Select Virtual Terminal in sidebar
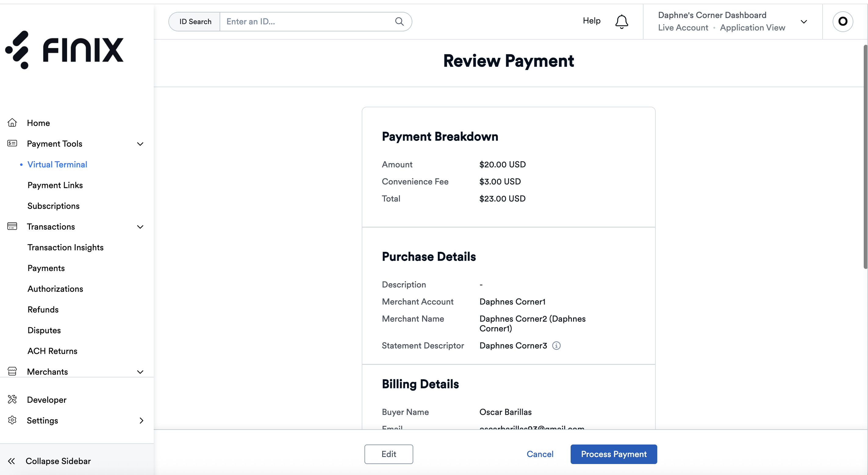 [57, 164]
